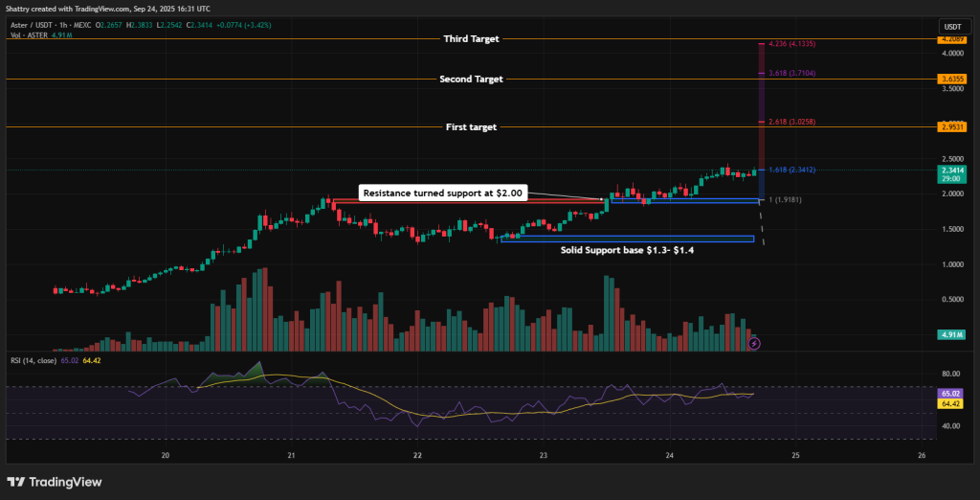The width and height of the screenshot is (980, 500).
Task: Click the 2.9531 orange price tag
Action: click(953, 126)
